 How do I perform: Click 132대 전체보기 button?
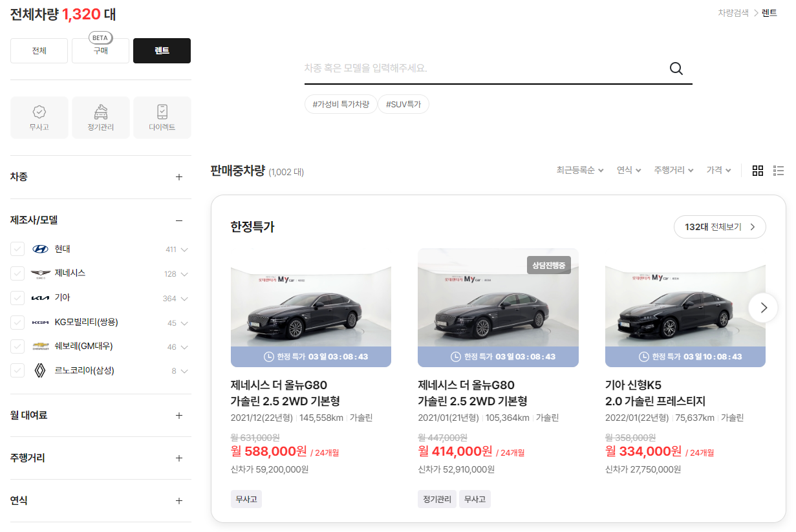(x=720, y=227)
